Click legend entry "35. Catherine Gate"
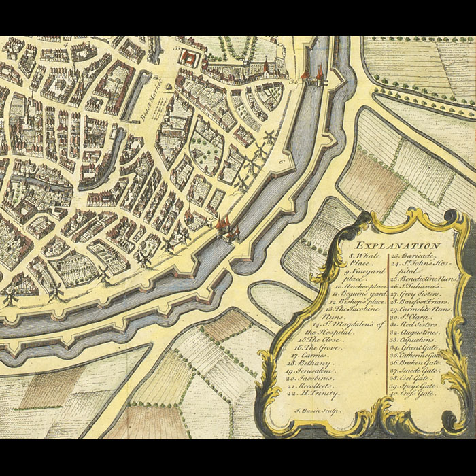Image resolution: width=476 pixels, height=476 pixels. (x=415, y=355)
